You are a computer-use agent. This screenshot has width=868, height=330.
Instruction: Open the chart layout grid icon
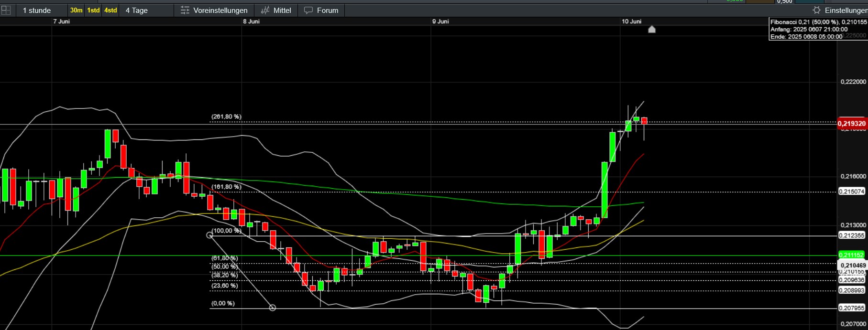point(6,10)
